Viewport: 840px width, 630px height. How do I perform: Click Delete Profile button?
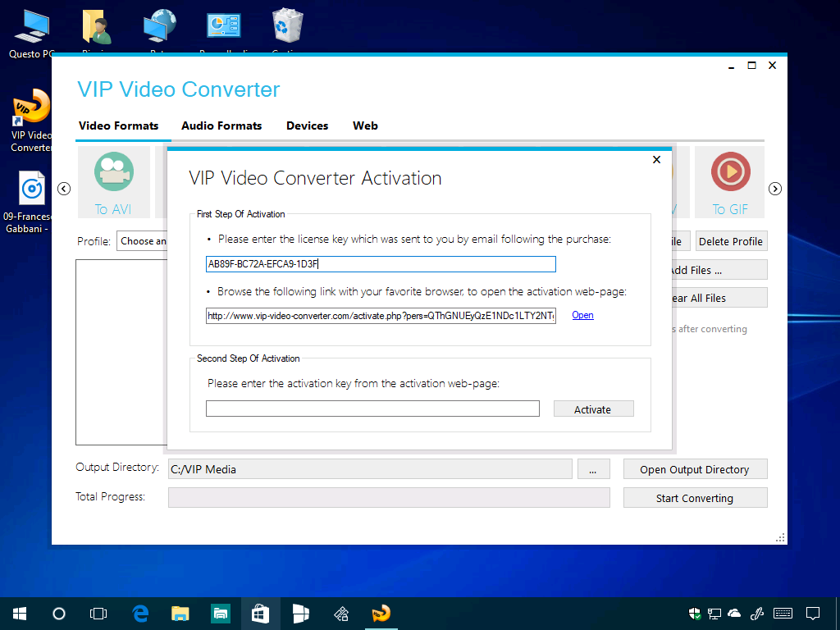pyautogui.click(x=731, y=241)
